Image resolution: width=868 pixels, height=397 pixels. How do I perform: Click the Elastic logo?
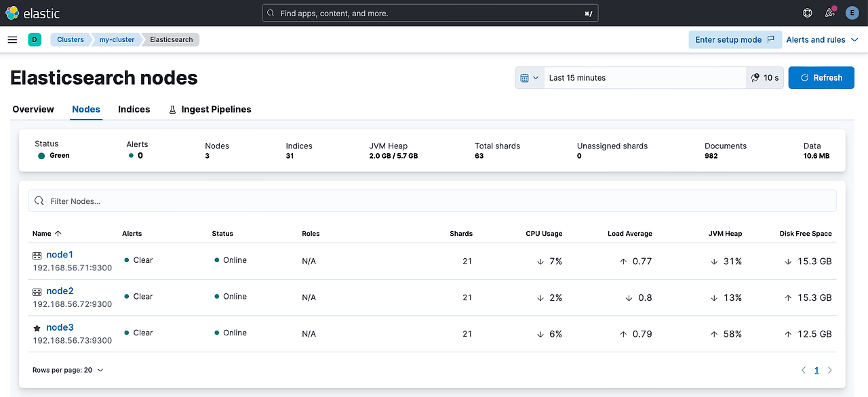coord(33,13)
